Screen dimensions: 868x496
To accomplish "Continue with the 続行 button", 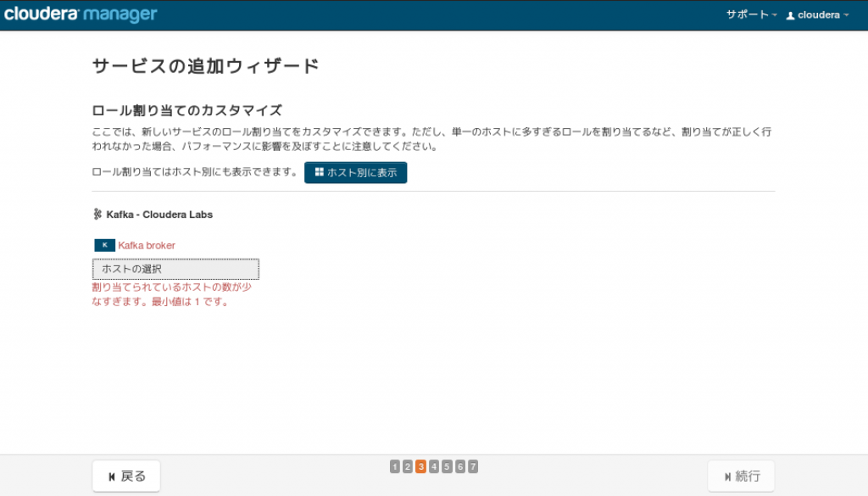I will click(741, 476).
